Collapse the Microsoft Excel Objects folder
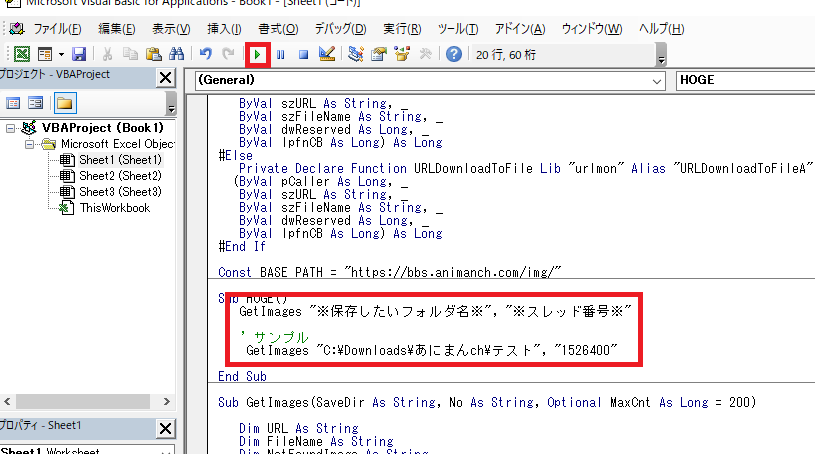Viewport: 815px width, 454px height. [x=32, y=144]
